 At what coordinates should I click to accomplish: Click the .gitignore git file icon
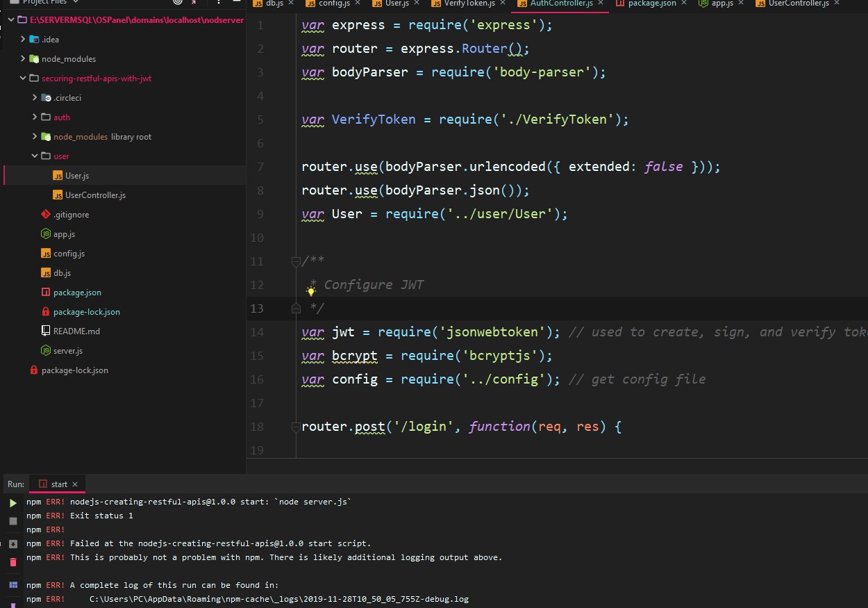tap(46, 214)
